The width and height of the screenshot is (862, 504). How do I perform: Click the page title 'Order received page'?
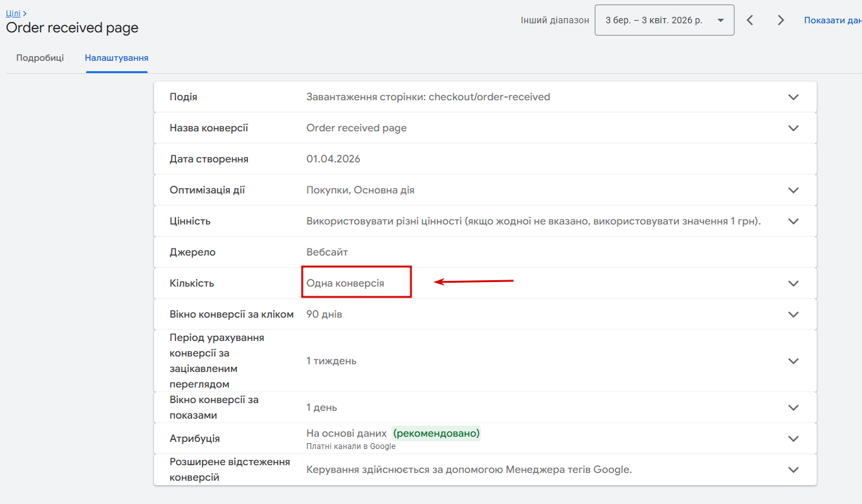tap(72, 28)
